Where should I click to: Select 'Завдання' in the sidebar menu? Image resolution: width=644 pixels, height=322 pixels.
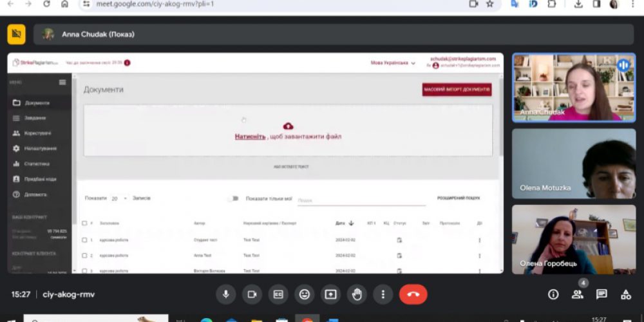(35, 118)
